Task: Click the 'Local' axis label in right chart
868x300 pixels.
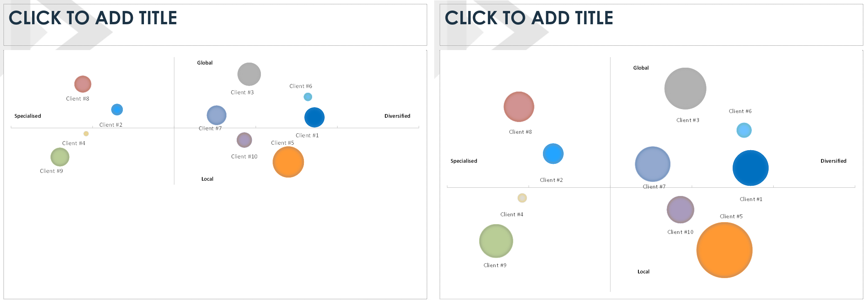Action: (x=643, y=272)
